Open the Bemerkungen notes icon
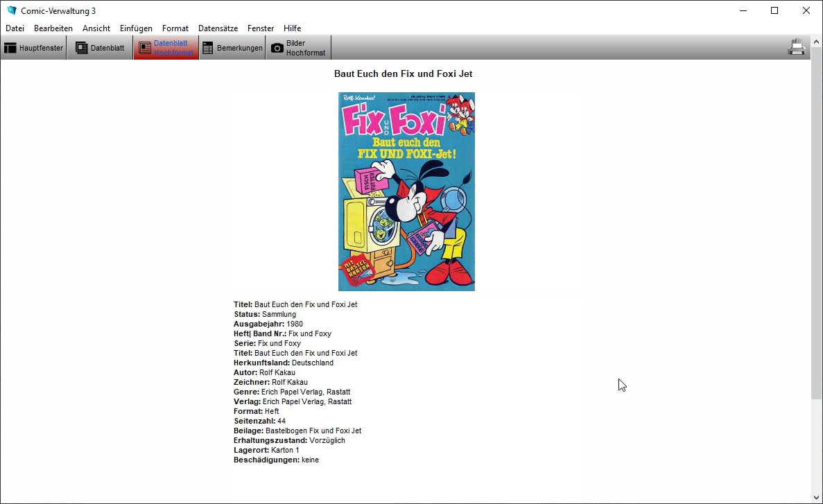Screen dimensions: 823x504 click(208, 48)
